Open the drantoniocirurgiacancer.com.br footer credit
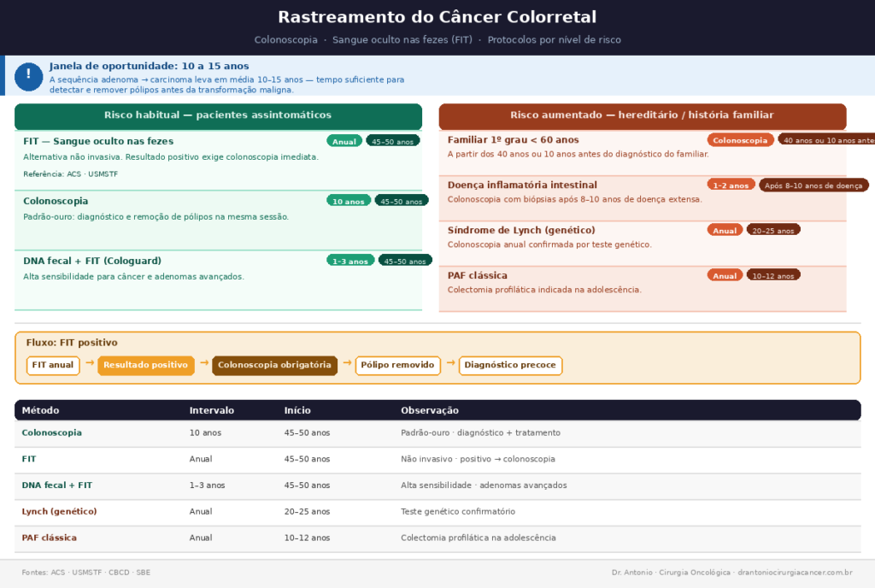The width and height of the screenshot is (875, 588). coord(795,573)
